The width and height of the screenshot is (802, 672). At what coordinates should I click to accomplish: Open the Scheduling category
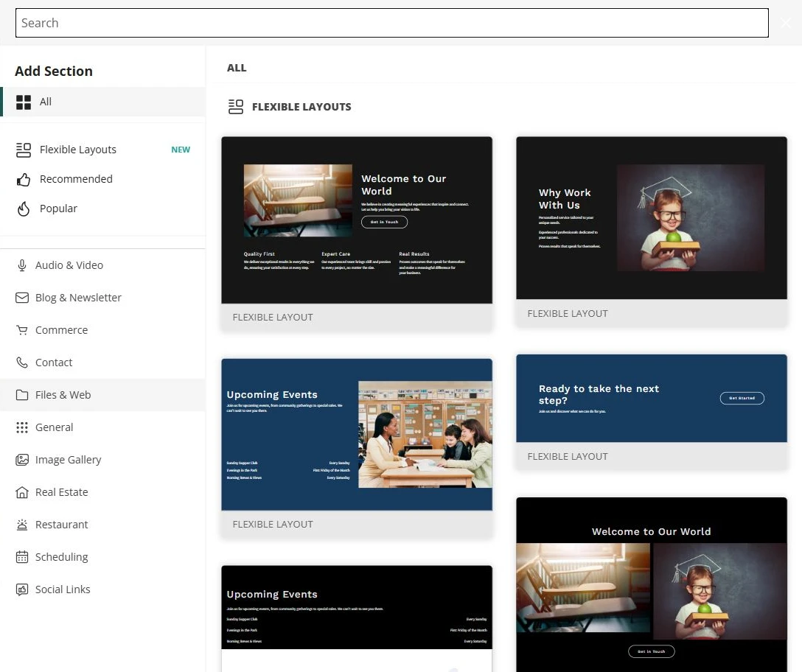click(x=103, y=557)
